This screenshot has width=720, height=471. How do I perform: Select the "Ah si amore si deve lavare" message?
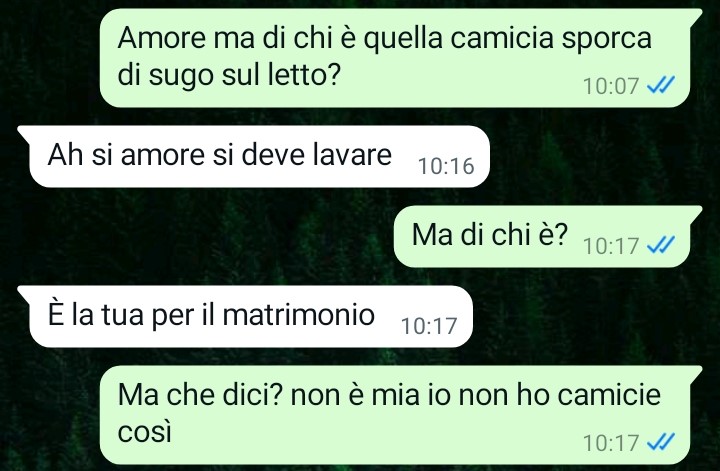253,156
